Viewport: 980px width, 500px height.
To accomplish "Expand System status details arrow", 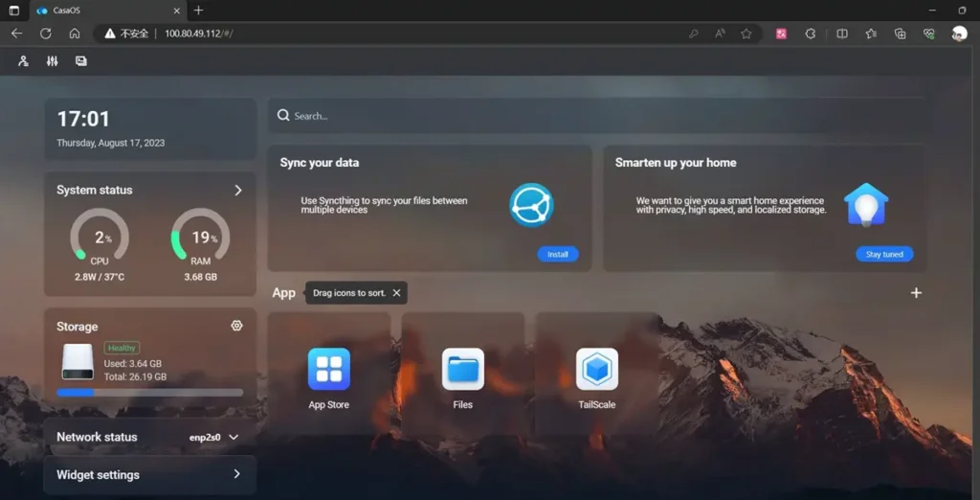I will click(238, 191).
